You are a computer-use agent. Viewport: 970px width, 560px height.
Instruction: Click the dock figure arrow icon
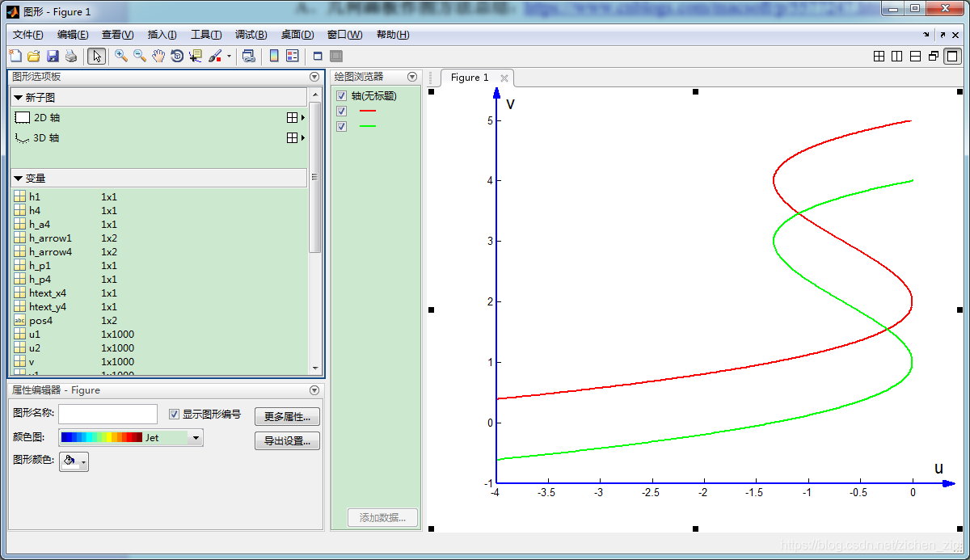click(926, 36)
